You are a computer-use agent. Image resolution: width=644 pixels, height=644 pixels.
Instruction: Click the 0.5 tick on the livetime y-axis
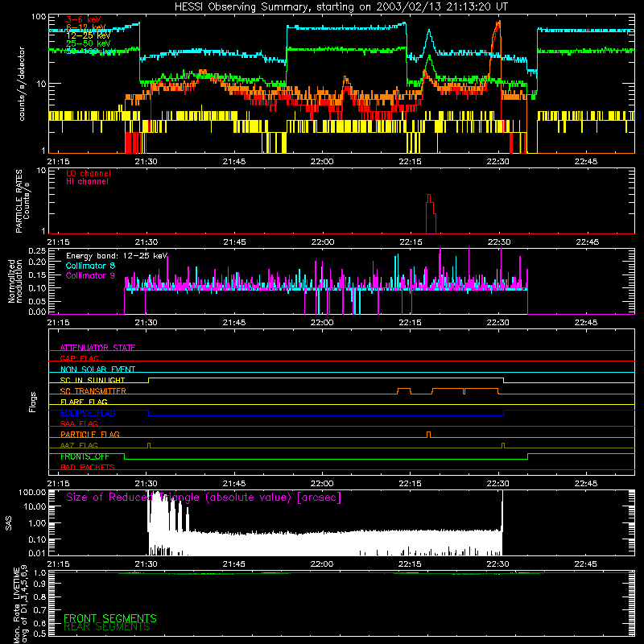click(x=39, y=634)
